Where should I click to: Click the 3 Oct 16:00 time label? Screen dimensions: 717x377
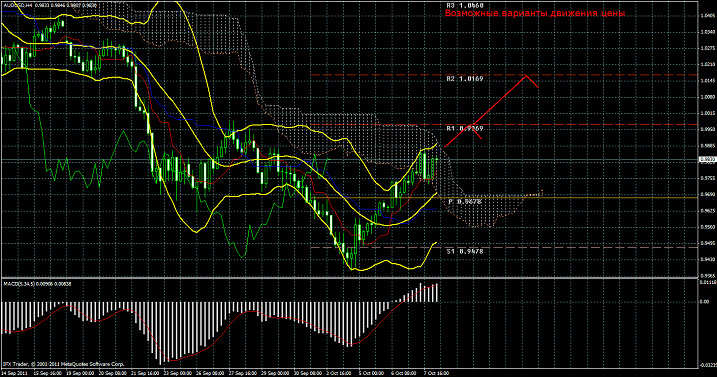point(339,373)
